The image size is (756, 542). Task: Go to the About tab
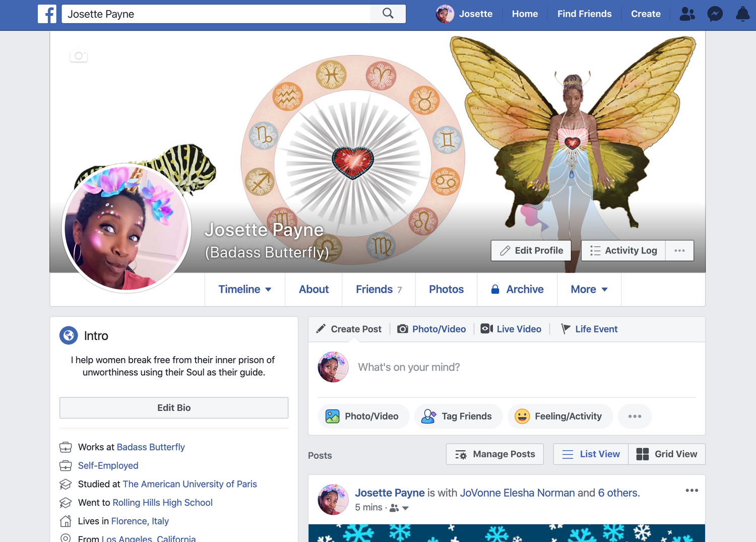coord(313,290)
